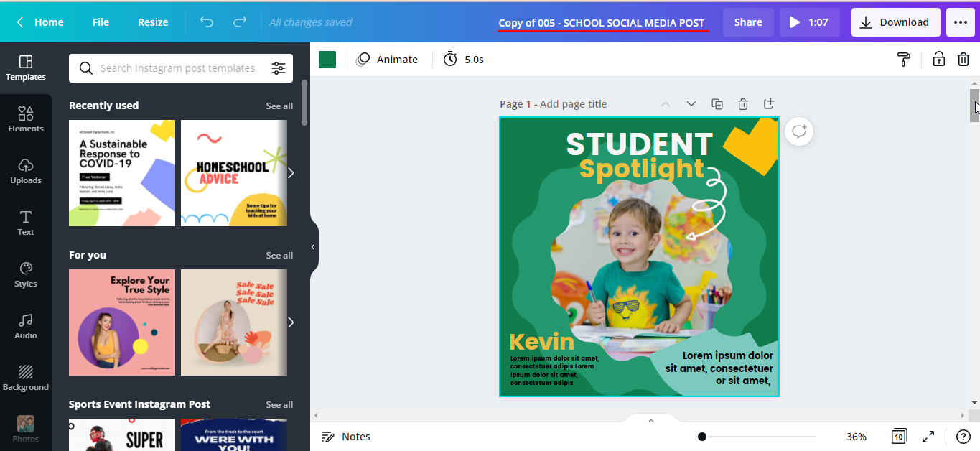Enter fullscreen mode
980x451 pixels.
click(928, 437)
